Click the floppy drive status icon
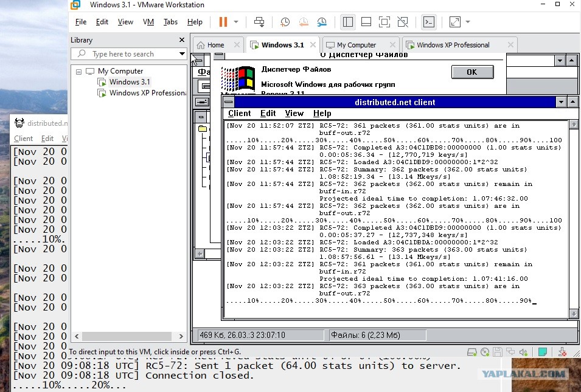Image resolution: width=581 pixels, height=392 pixels. click(498, 352)
